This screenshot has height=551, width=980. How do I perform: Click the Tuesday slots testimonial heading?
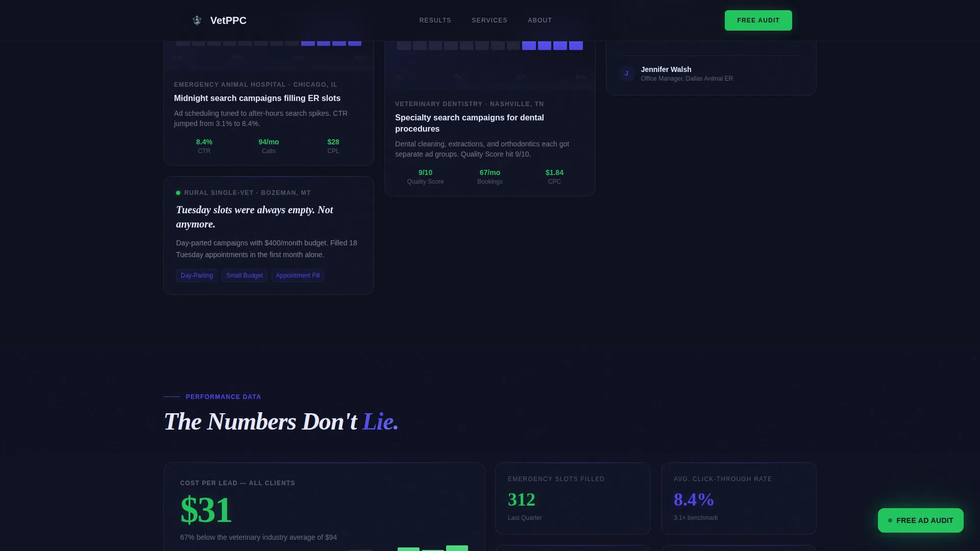pos(255,217)
